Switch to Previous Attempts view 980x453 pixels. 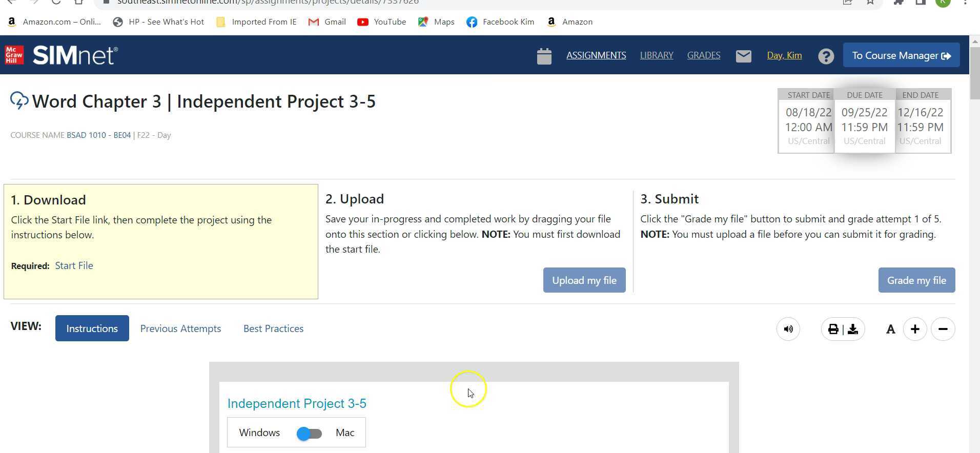pos(180,328)
